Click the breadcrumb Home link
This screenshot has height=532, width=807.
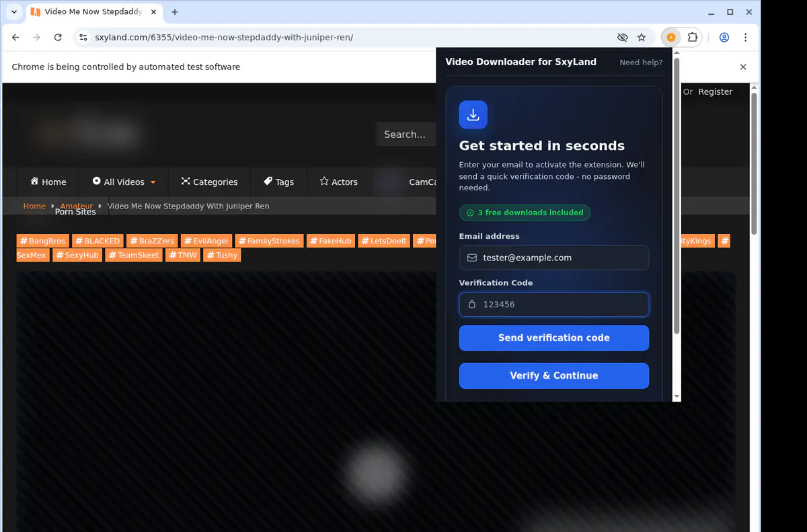[x=34, y=206]
